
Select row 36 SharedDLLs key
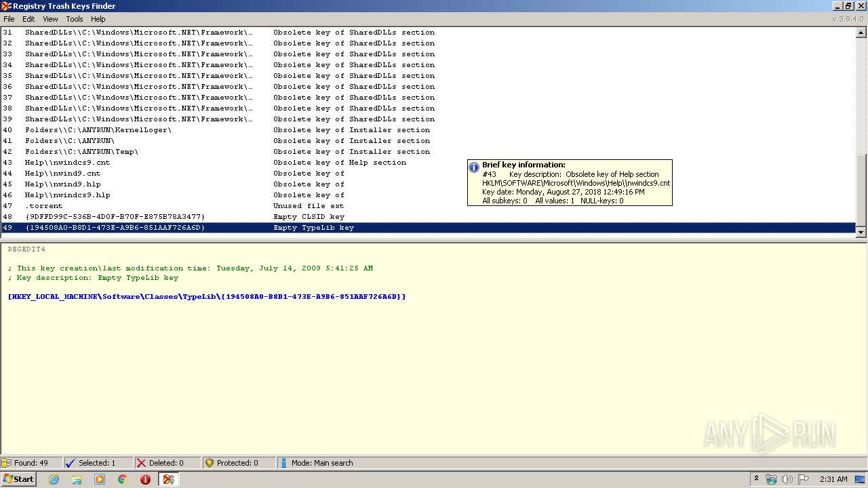429,87
